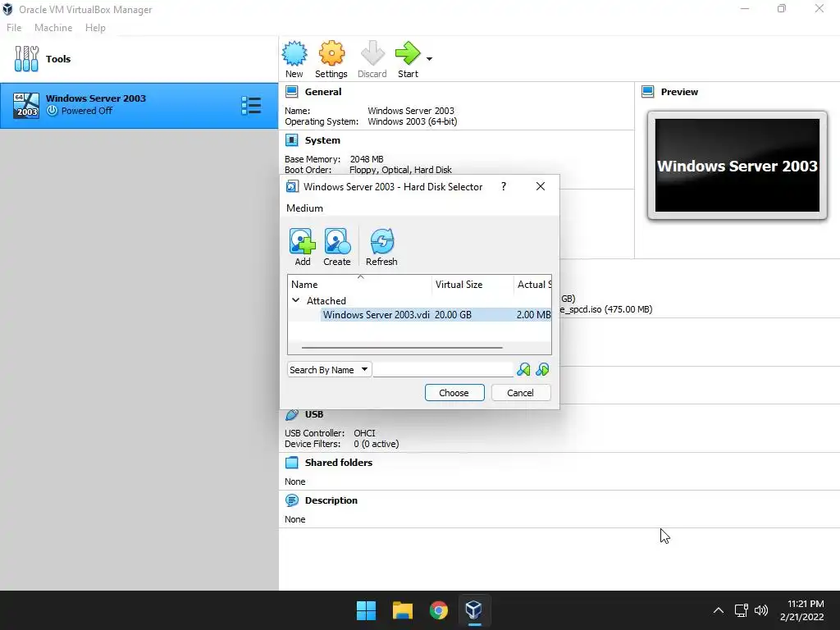Sort by the Name column header
Image resolution: width=840 pixels, height=630 pixels.
pos(359,285)
